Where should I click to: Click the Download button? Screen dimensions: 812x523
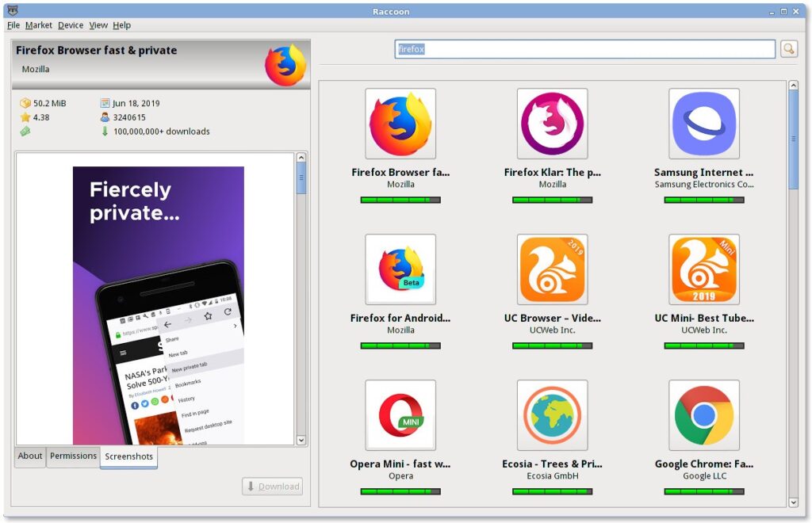point(273,487)
